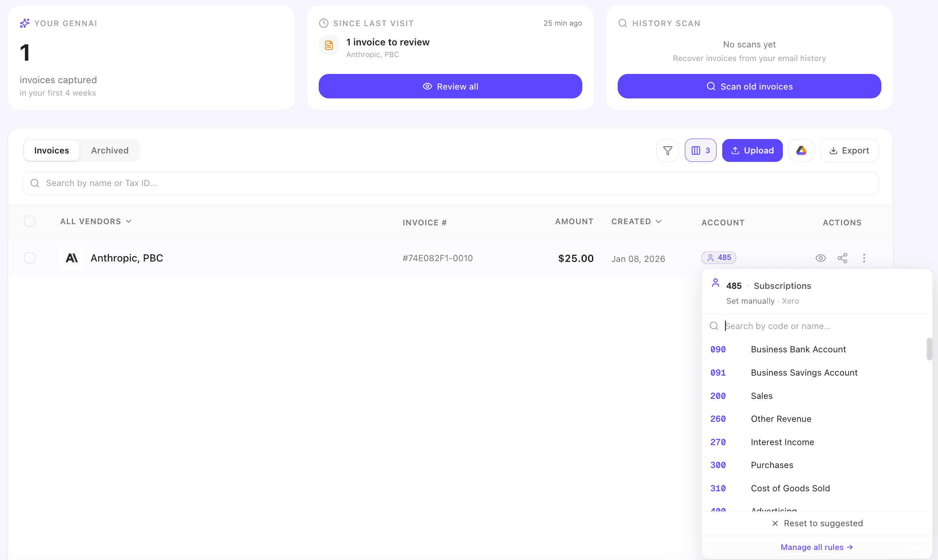Choose 310 Cost of Goods Sold
Screen dimensions: 938x560
[x=814, y=488]
